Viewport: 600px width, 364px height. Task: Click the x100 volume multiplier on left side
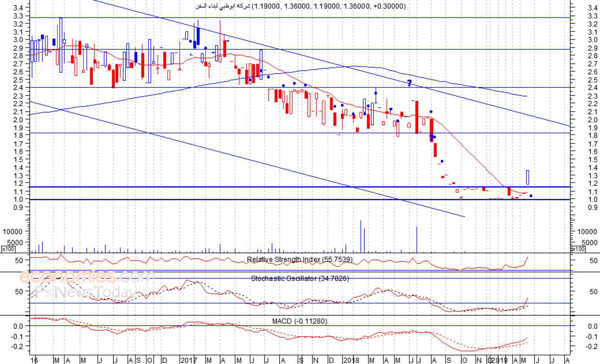coord(8,249)
